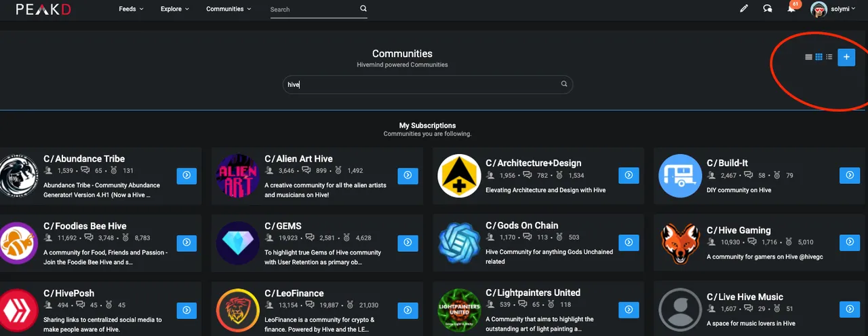Screen dimensions: 868x336
Task: Open the C/GEMS community title
Action: [283, 226]
